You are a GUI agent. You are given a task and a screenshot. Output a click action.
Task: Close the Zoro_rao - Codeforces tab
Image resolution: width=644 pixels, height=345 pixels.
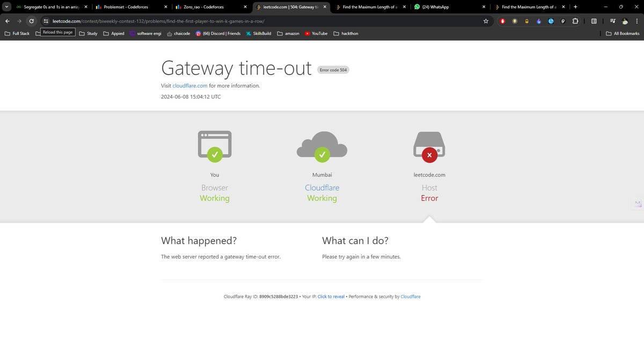click(x=246, y=7)
